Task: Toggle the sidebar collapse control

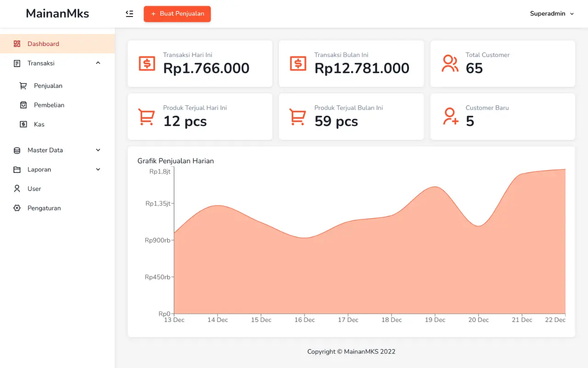Action: point(130,14)
